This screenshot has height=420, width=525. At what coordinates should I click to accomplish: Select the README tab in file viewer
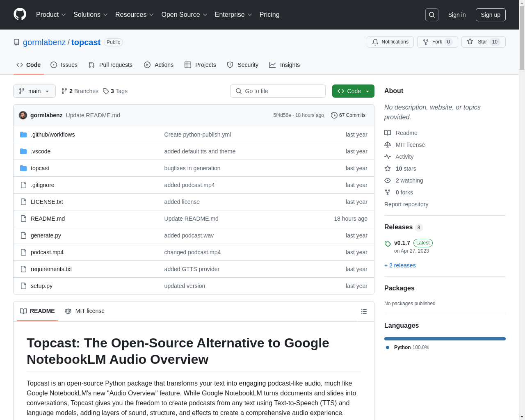37,311
